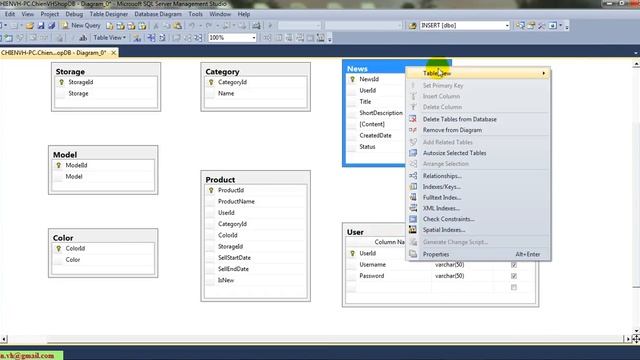Screen dimensions: 640x360
Task: Click the key icon beside ColorId in Color table
Action: pos(58,249)
